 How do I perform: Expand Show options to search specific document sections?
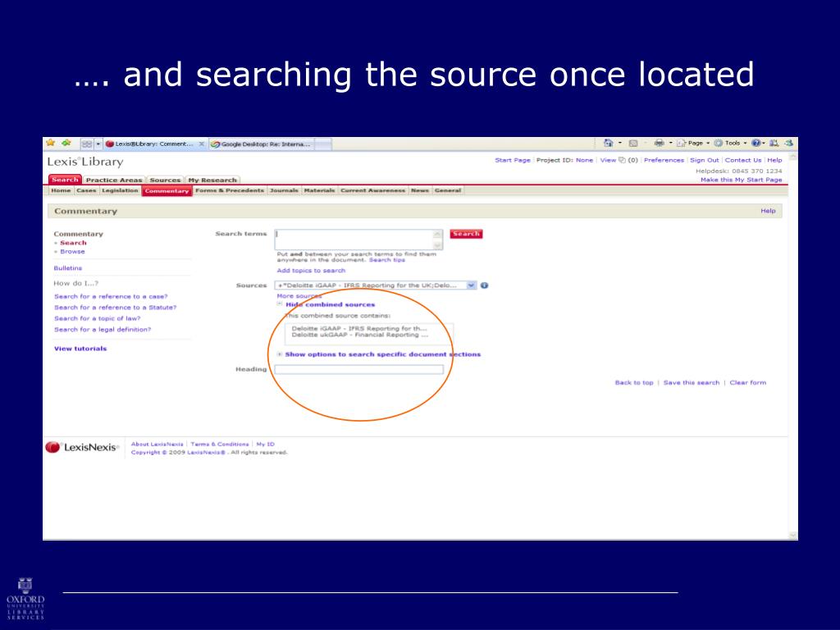click(x=382, y=354)
